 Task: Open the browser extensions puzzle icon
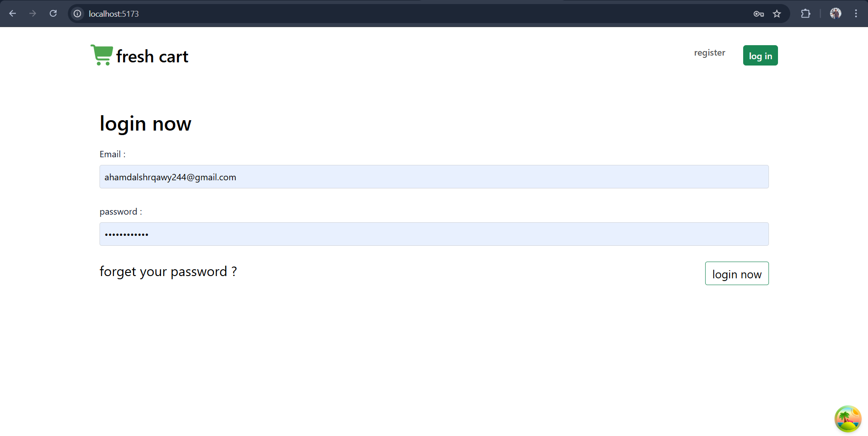[806, 14]
